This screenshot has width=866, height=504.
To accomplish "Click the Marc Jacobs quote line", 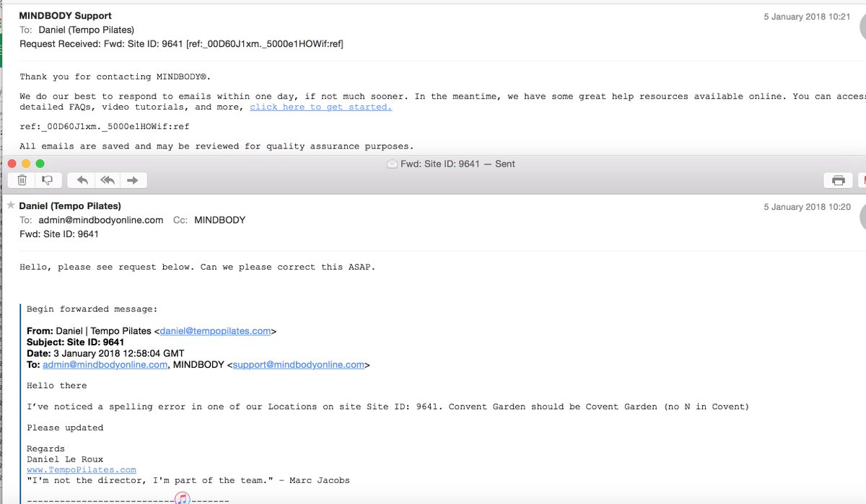I will coord(188,480).
